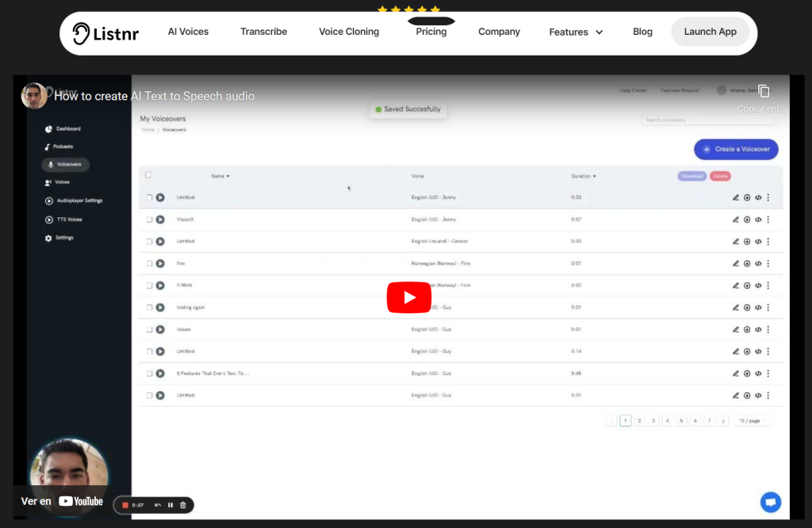The image size is (812, 528).
Task: Click the red Delete pill in the table header
Action: pyautogui.click(x=720, y=176)
